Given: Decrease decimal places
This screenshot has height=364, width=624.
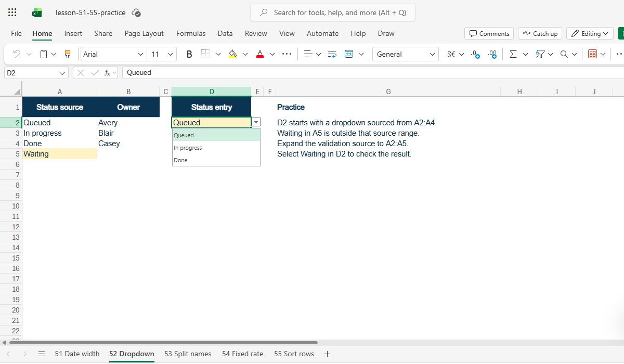Looking at the screenshot, I should 475,54.
